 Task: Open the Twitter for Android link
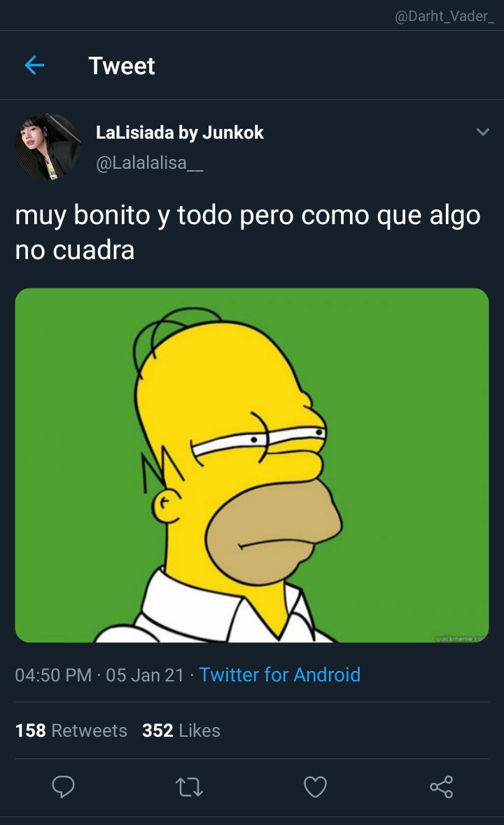click(280, 674)
